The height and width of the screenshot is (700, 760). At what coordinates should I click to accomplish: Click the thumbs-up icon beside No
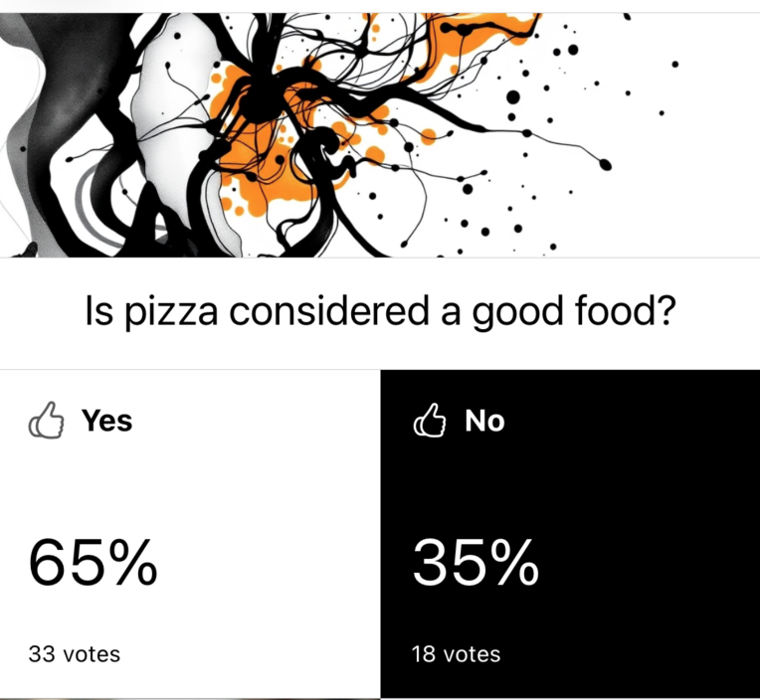(428, 422)
